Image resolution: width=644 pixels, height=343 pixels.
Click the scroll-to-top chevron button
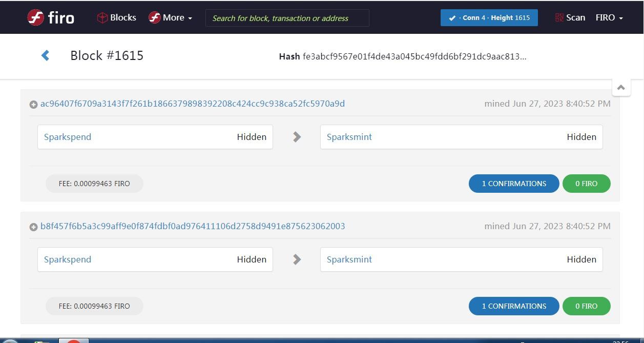[x=621, y=87]
